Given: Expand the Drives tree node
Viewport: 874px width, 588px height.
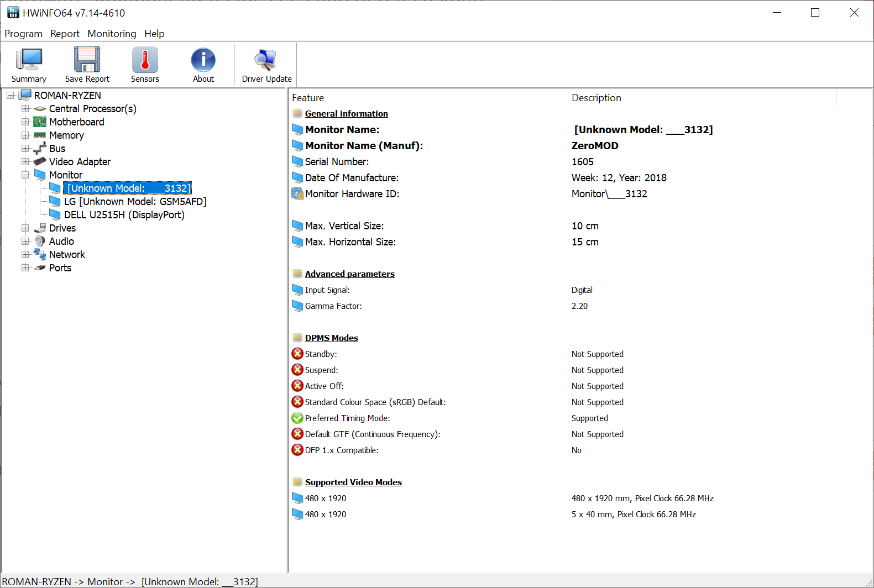Looking at the screenshot, I should click(x=25, y=228).
